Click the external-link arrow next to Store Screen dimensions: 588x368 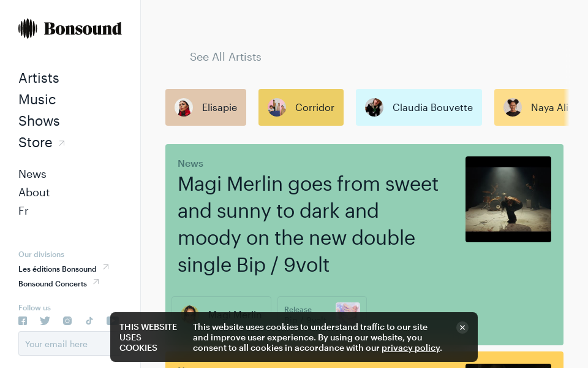click(x=62, y=142)
